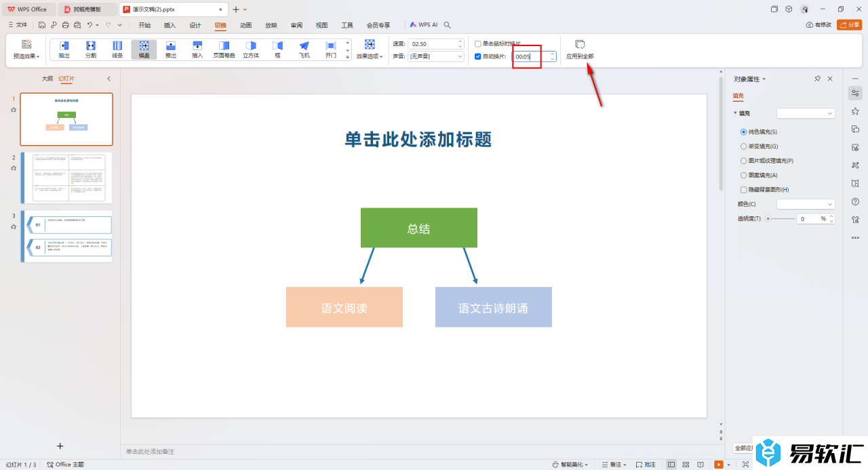Screen dimensions: 868x470
Task: Add a new slide with plus icon
Action: pyautogui.click(x=60, y=446)
